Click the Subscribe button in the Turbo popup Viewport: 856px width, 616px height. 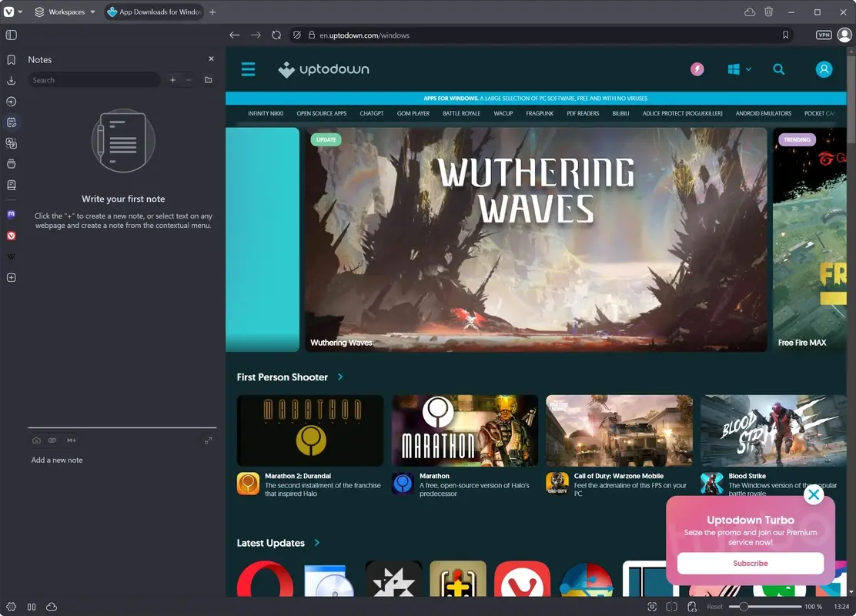tap(750, 563)
